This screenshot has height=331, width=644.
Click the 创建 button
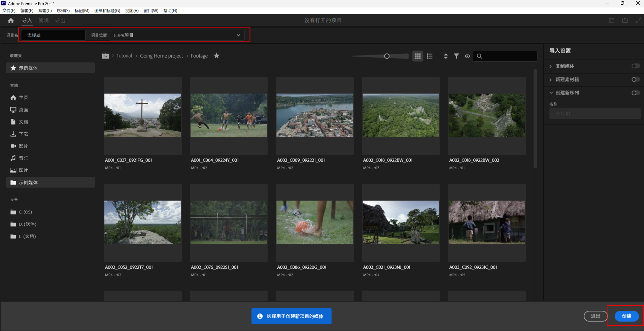[626, 316]
